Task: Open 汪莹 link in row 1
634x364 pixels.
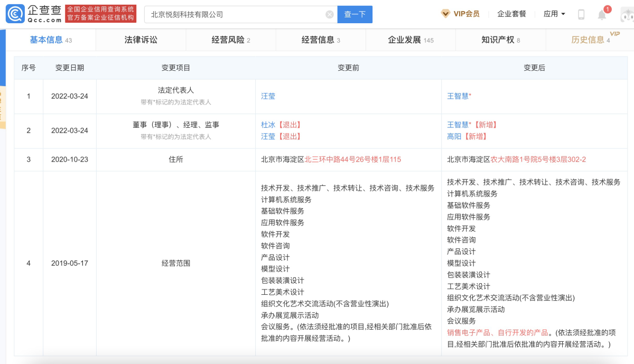Action: tap(268, 96)
